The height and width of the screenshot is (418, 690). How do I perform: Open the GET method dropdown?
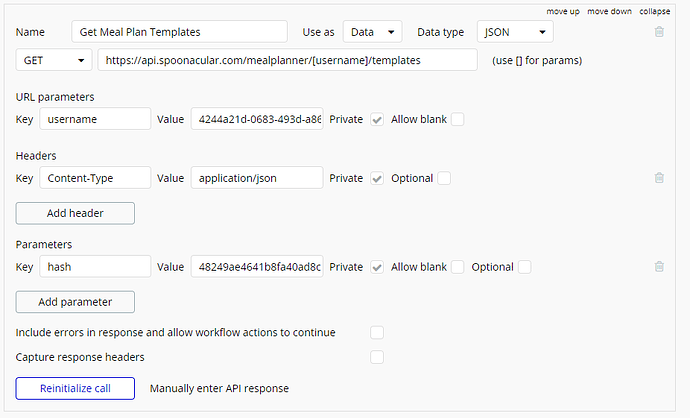point(54,61)
